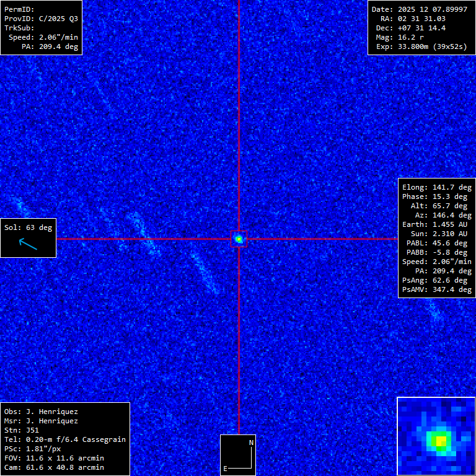Screen dimensions: 476x476
Task: Click the Exp 33.800m exposure line
Action: coord(420,46)
